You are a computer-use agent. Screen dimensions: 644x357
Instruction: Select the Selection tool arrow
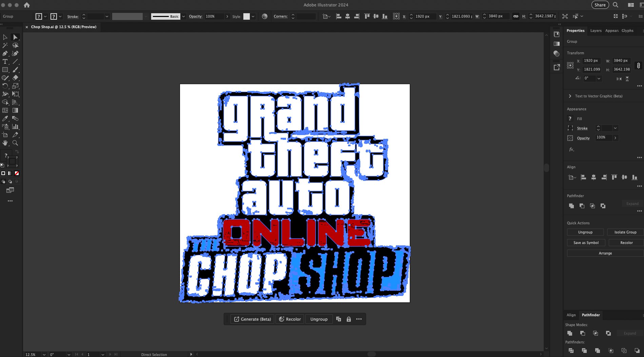click(x=5, y=37)
